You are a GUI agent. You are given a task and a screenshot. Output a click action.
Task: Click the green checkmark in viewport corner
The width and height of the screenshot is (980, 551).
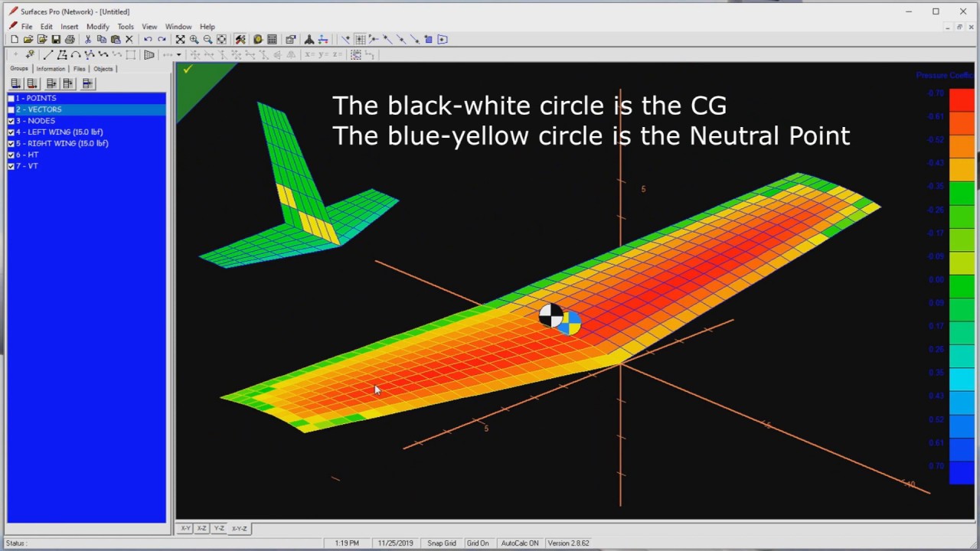188,69
